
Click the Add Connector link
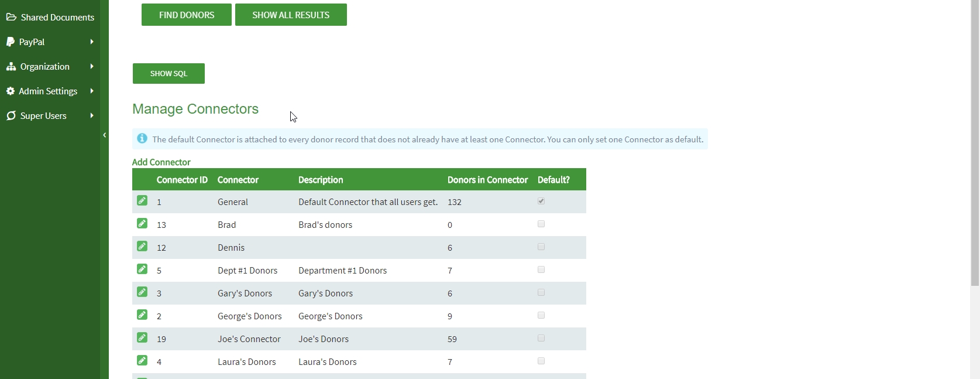[x=161, y=162]
